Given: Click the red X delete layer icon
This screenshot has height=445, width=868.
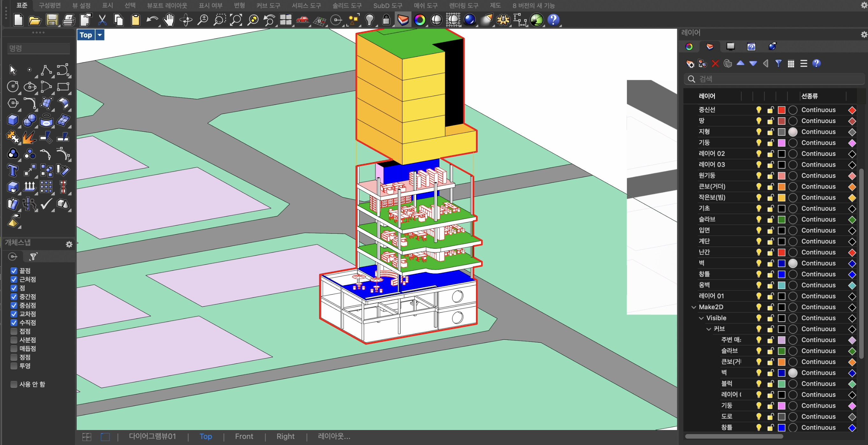Looking at the screenshot, I should pos(715,63).
